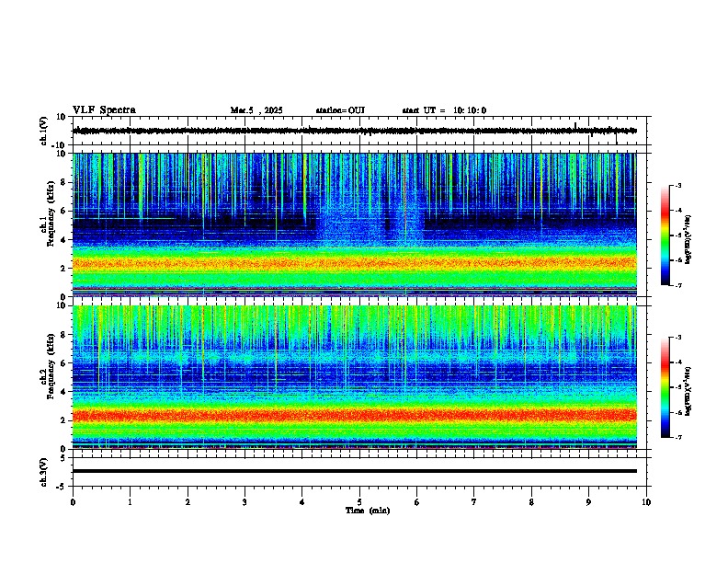Screen dimensions: 728x563
Task: Click the "ch.3(V)" axis label
Action: (x=44, y=472)
